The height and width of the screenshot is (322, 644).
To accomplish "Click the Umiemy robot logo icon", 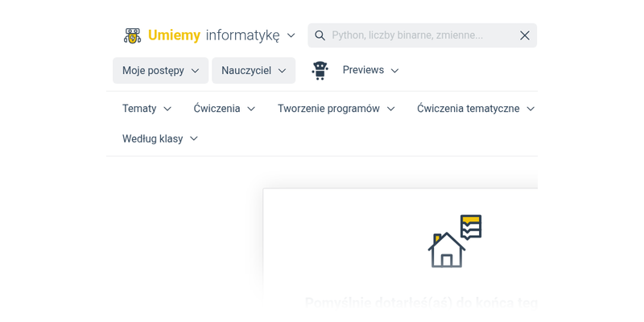I will point(132,35).
